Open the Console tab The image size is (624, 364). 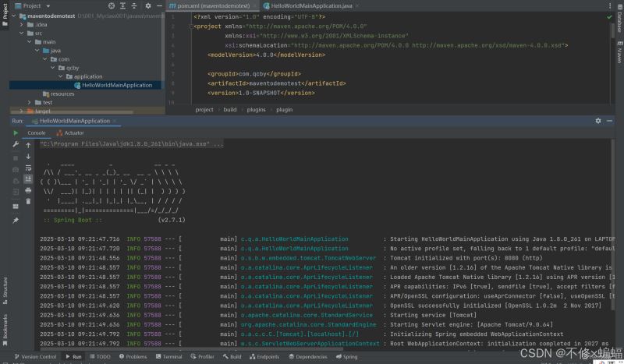pos(36,133)
